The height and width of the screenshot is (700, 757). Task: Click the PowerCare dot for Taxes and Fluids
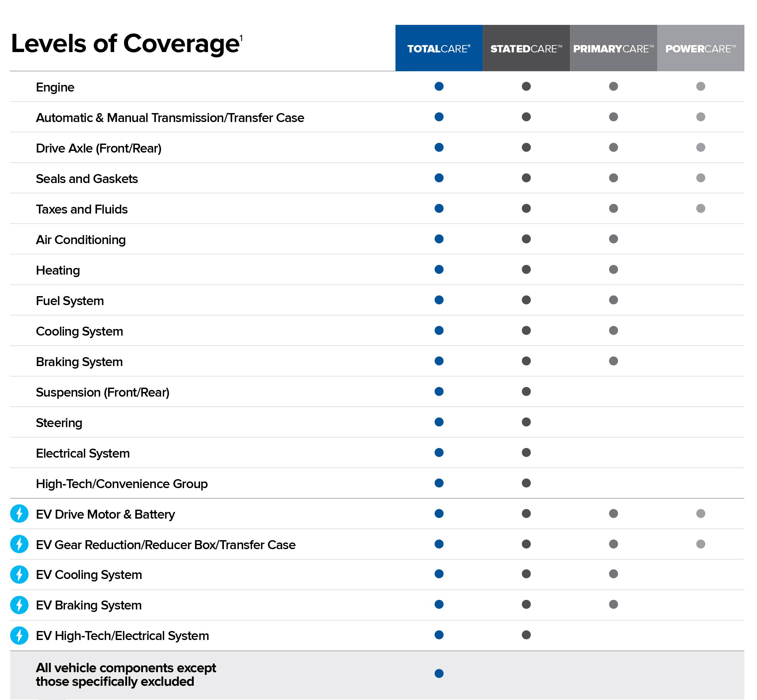click(701, 208)
